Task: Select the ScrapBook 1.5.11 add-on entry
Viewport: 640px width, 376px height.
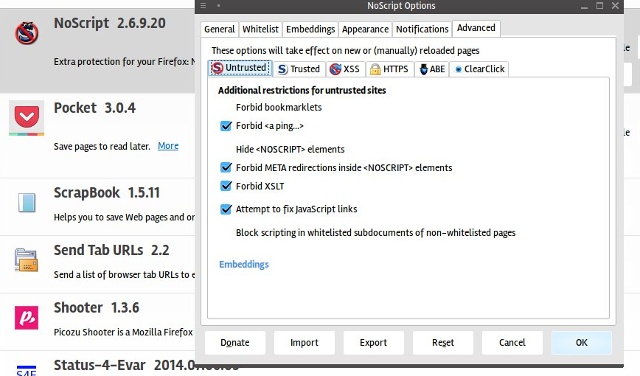Action: coord(98,207)
